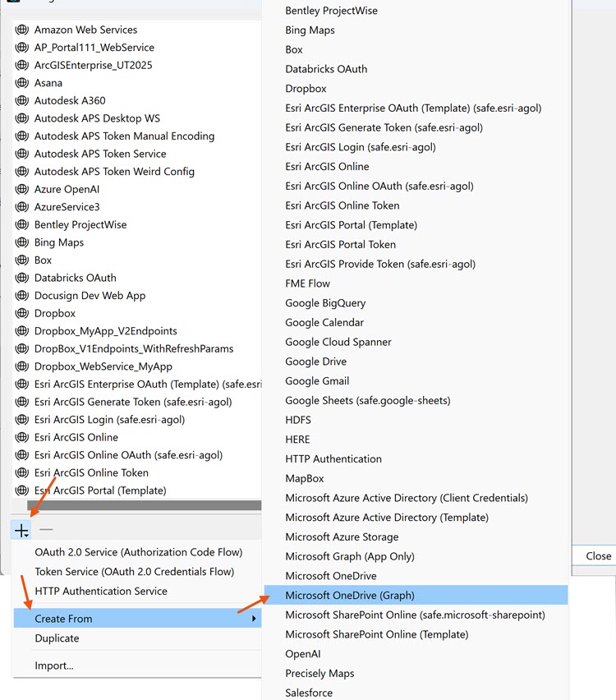
Task: Select MapBox submenu item
Action: pos(305,478)
